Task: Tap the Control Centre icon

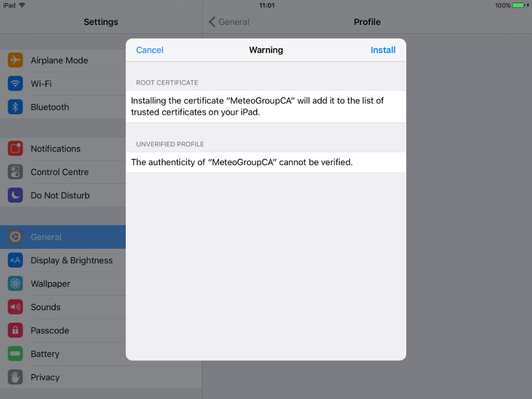Action: point(16,172)
